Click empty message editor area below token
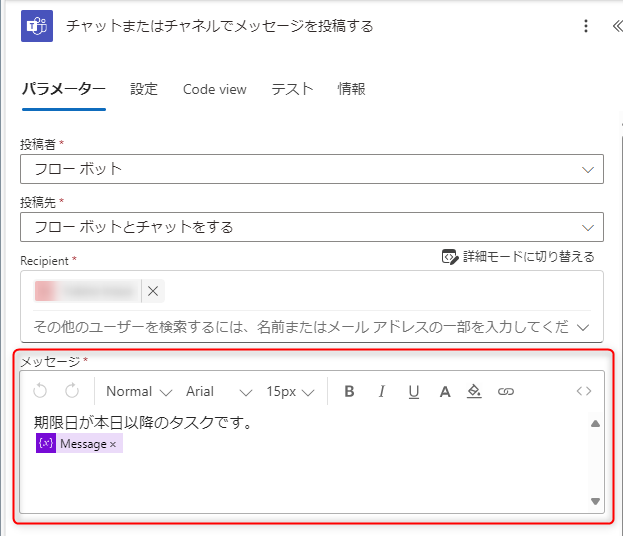Viewport: 623px width, 536px height. pos(310,481)
